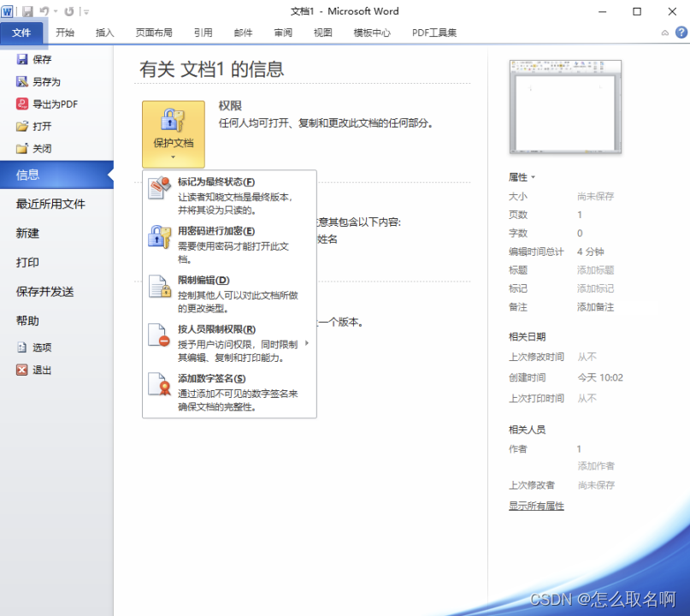Choose 用密码进行加密(E) menu title

coord(216,231)
